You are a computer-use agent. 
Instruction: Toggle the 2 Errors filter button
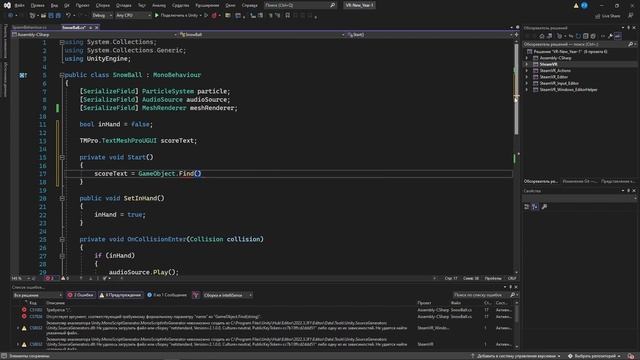pos(80,295)
